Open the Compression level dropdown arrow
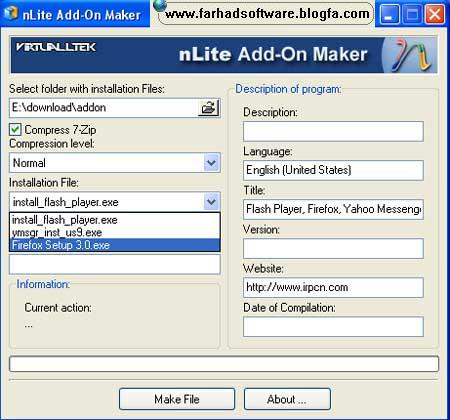The height and width of the screenshot is (420, 450). coord(211,163)
